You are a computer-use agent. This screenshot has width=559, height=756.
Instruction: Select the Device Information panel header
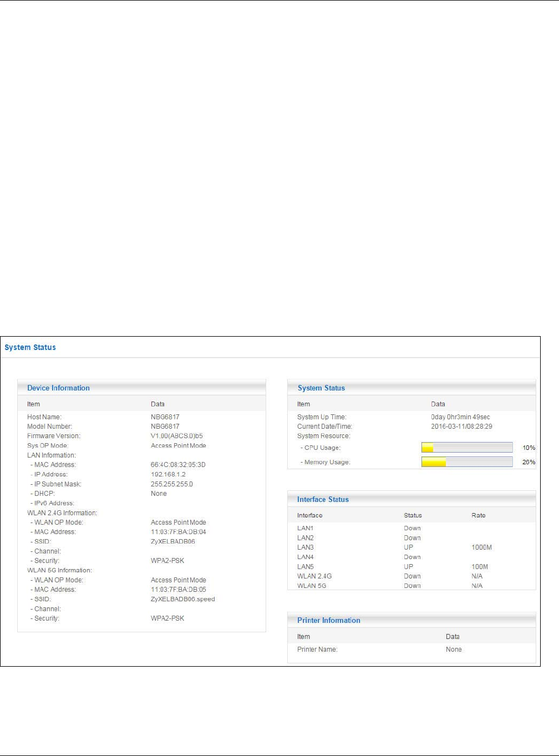coord(141,388)
